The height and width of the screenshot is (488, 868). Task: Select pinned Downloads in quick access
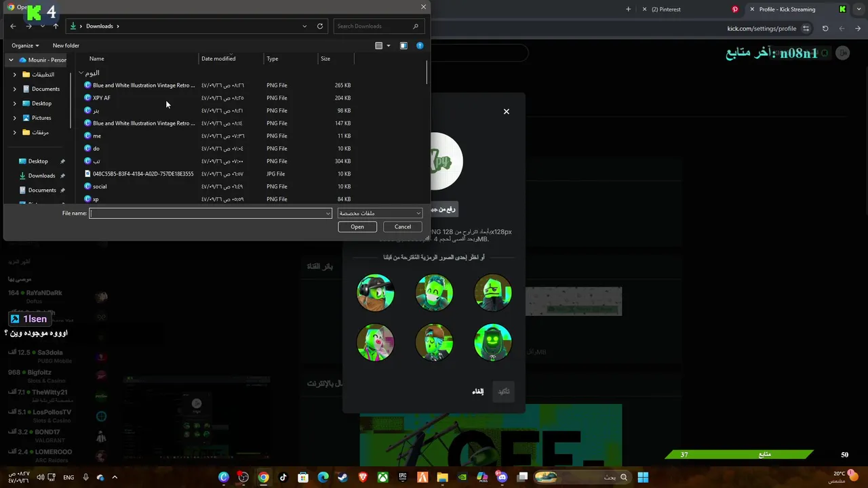pyautogui.click(x=41, y=176)
